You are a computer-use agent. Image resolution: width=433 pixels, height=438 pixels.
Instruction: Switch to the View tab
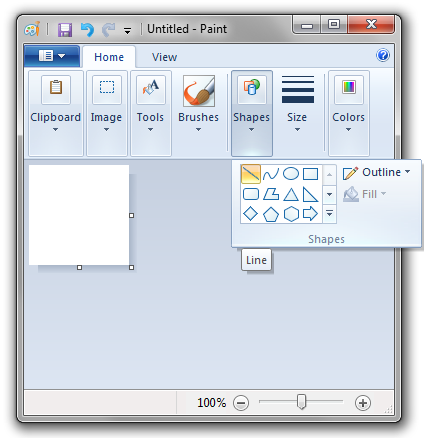tap(164, 57)
